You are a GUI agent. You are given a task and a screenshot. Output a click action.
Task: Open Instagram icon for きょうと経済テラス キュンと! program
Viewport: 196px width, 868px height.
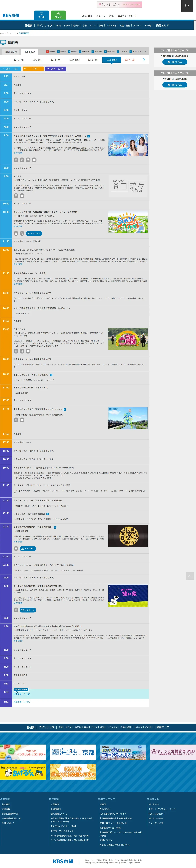pos(28,160)
